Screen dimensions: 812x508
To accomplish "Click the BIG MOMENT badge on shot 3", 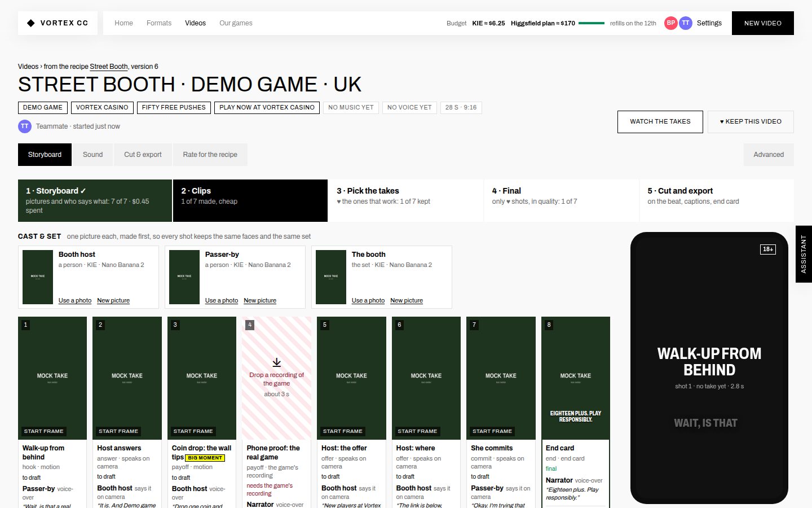I will tap(205, 458).
